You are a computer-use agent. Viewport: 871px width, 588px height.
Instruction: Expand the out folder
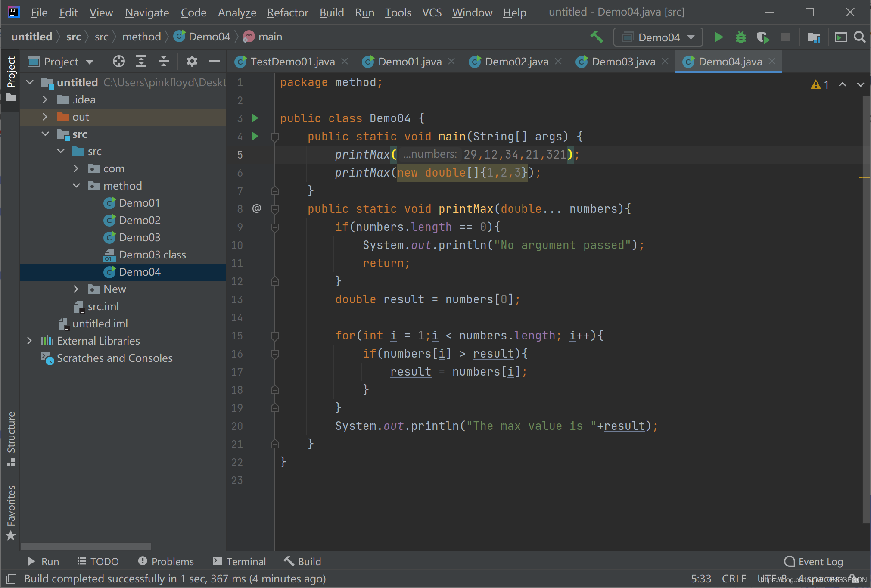pyautogui.click(x=45, y=117)
